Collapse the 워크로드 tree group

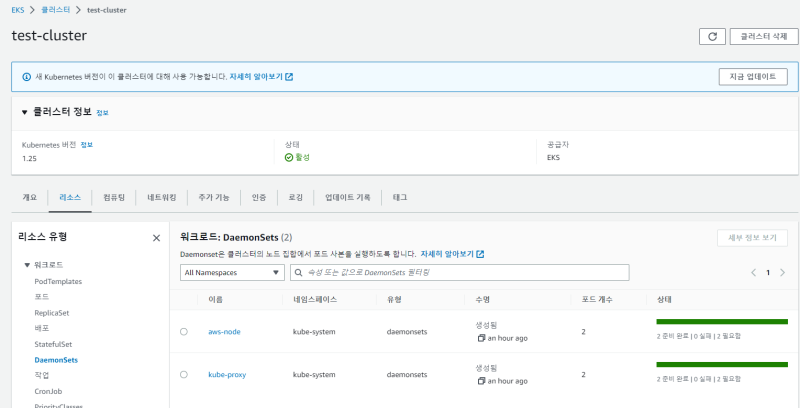28,265
